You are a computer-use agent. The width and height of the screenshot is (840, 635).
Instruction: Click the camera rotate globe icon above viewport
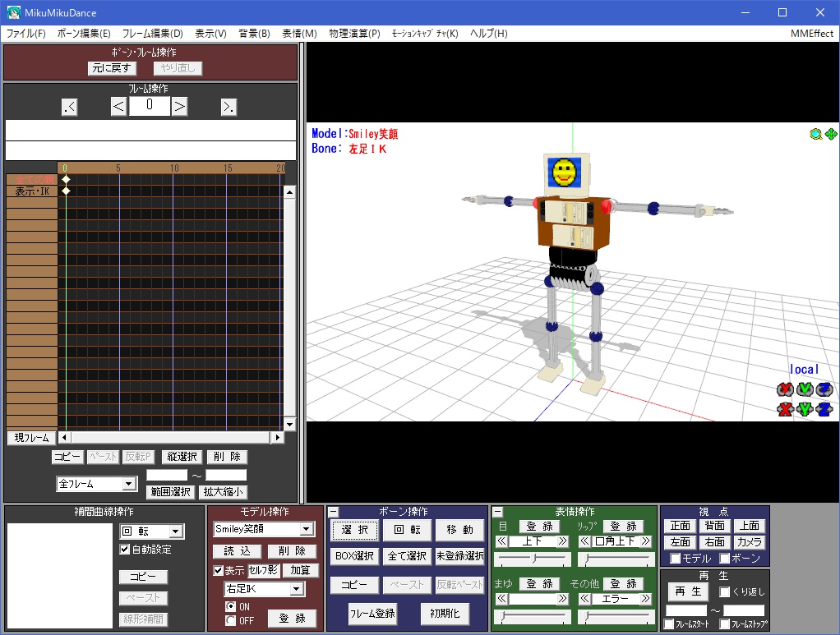coord(815,135)
